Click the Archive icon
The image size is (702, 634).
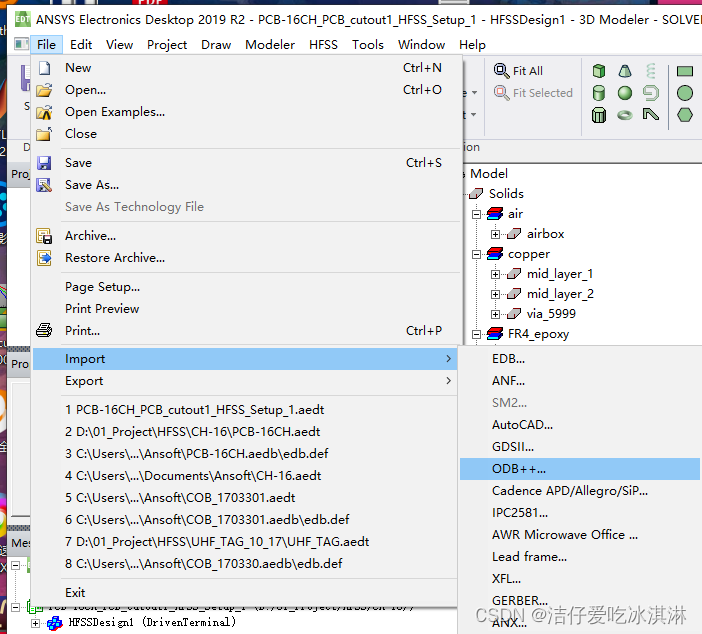44,236
